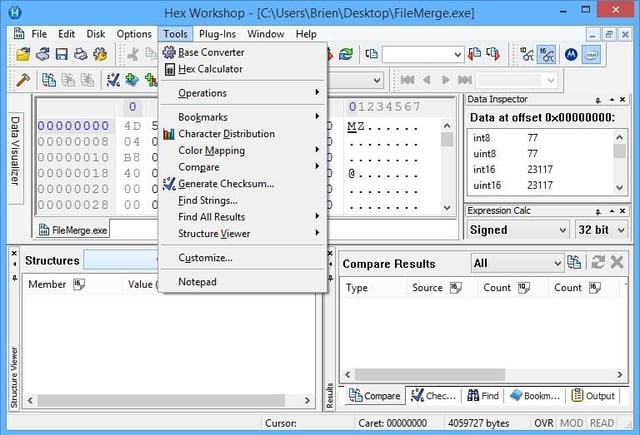
Task: Expand Find All Results submenu
Action: click(243, 217)
